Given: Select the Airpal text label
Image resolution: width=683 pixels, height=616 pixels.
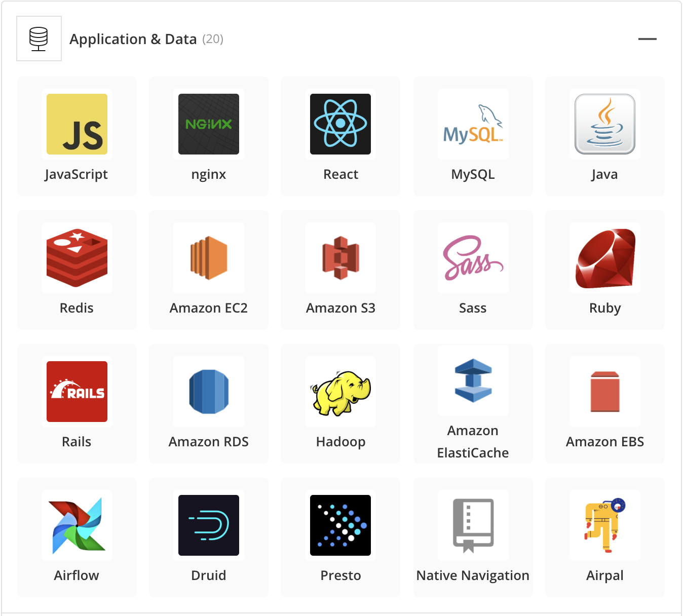Looking at the screenshot, I should (x=605, y=576).
